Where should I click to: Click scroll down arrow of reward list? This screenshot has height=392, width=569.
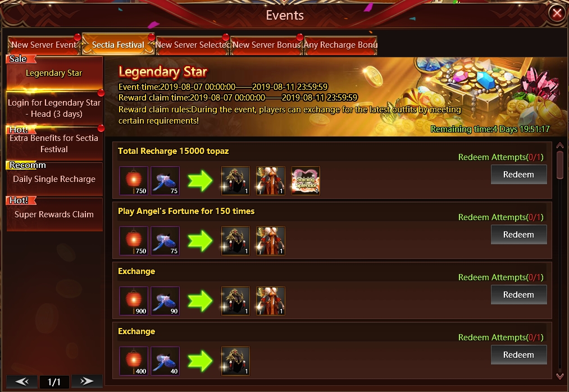click(x=560, y=376)
